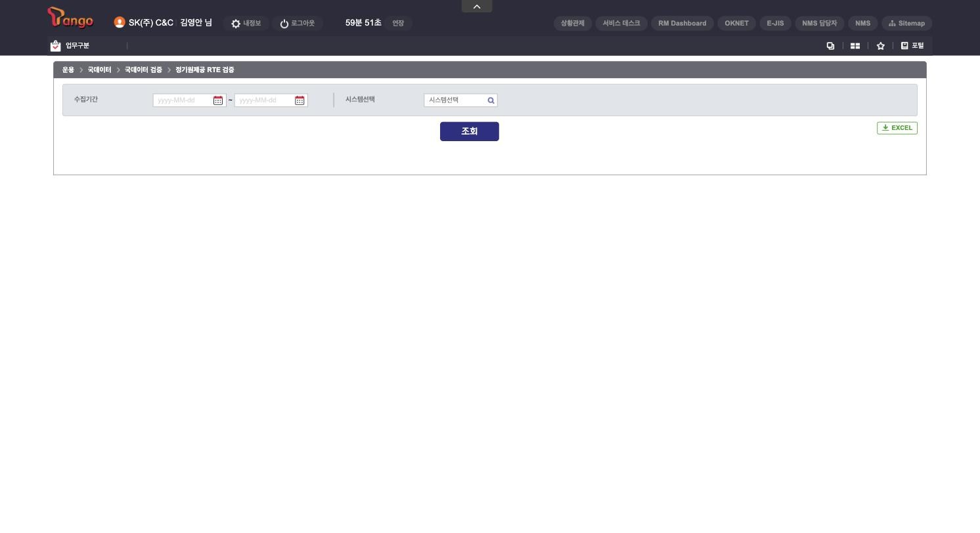Open the 포털 portal link
This screenshot has width=980, height=533.
[912, 46]
